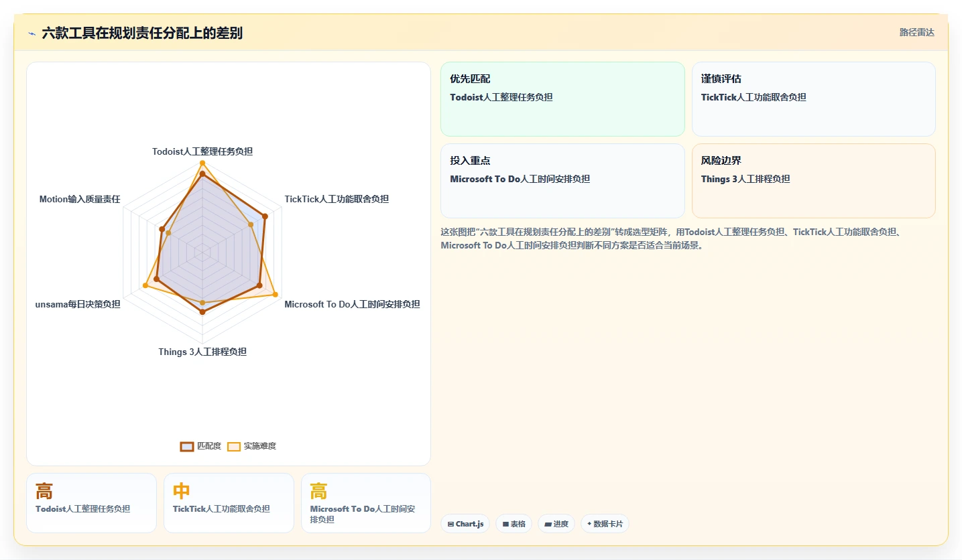Click the 路径雷达 tag in header
This screenshot has height=560, width=962.
point(916,32)
